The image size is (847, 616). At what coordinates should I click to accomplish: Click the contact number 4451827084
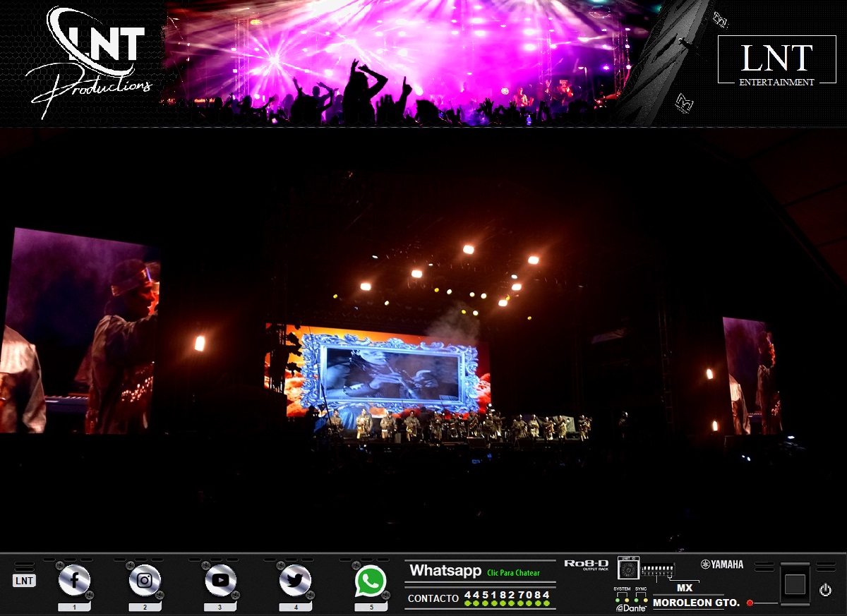(x=507, y=596)
